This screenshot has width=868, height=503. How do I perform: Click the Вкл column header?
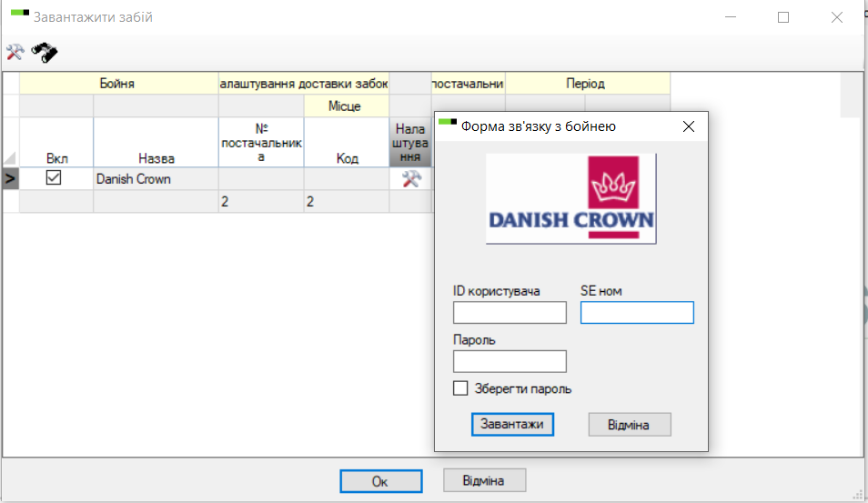tap(56, 142)
